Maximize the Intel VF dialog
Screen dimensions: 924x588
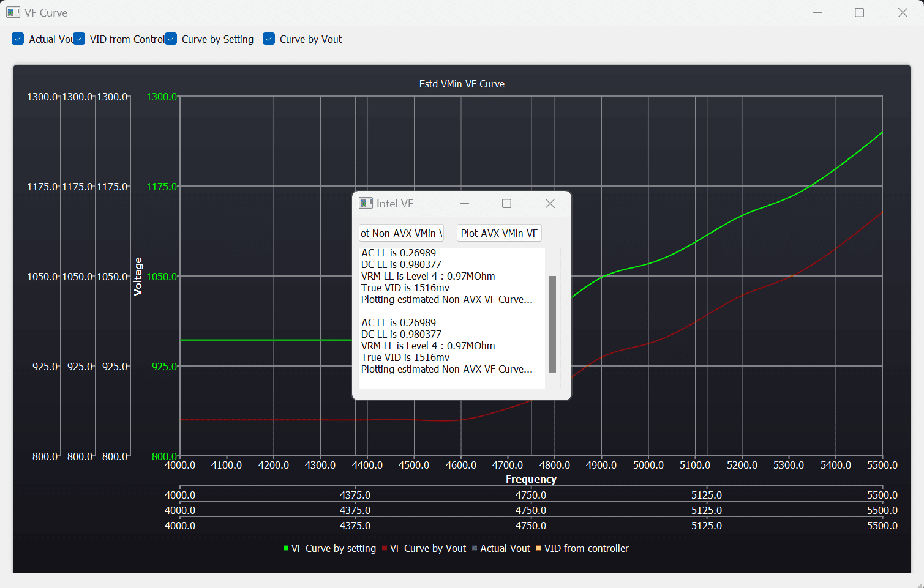[x=506, y=204]
